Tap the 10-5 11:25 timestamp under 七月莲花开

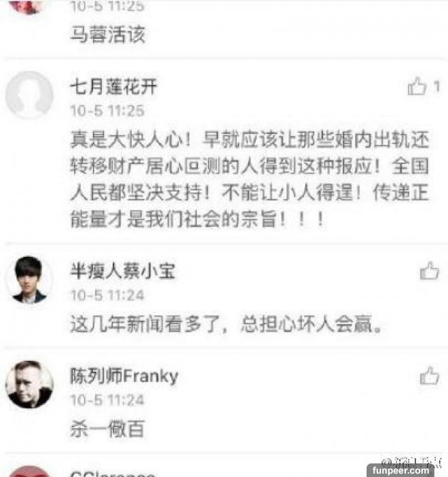pyautogui.click(x=107, y=111)
